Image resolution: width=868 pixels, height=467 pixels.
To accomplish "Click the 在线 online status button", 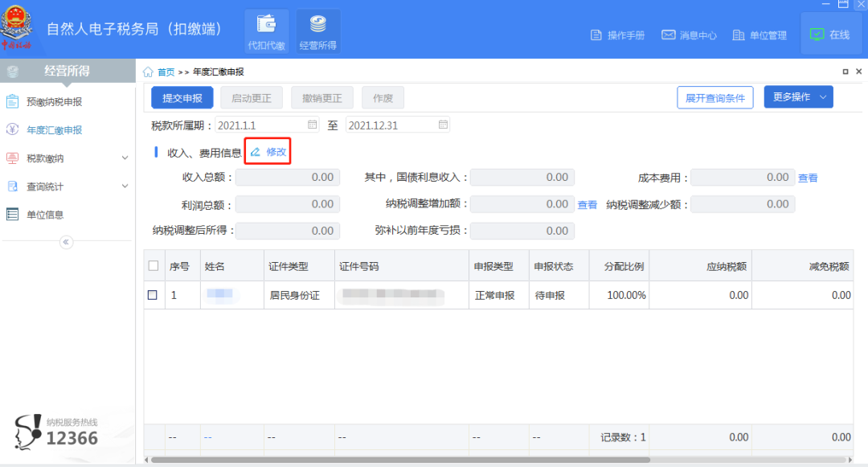I will tap(830, 35).
